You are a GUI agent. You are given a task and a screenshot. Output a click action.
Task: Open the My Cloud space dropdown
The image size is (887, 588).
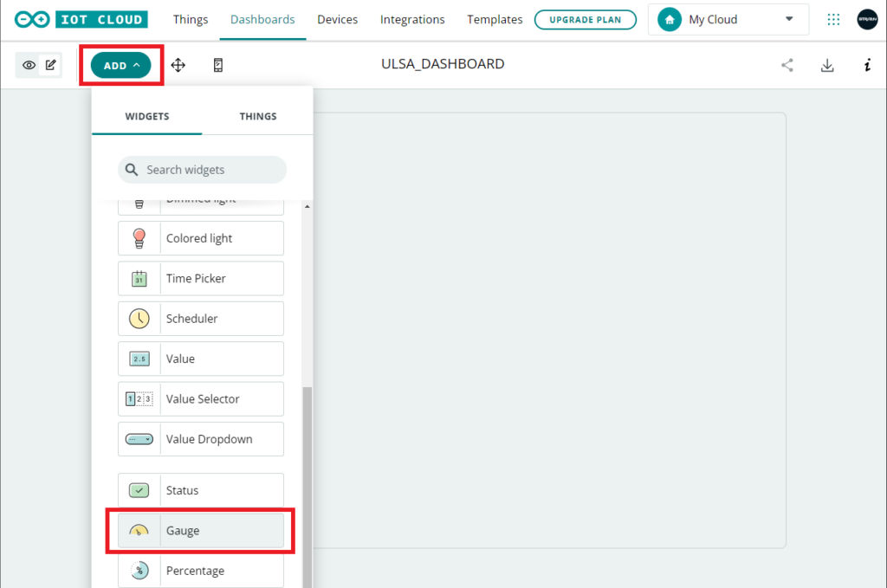pyautogui.click(x=728, y=19)
